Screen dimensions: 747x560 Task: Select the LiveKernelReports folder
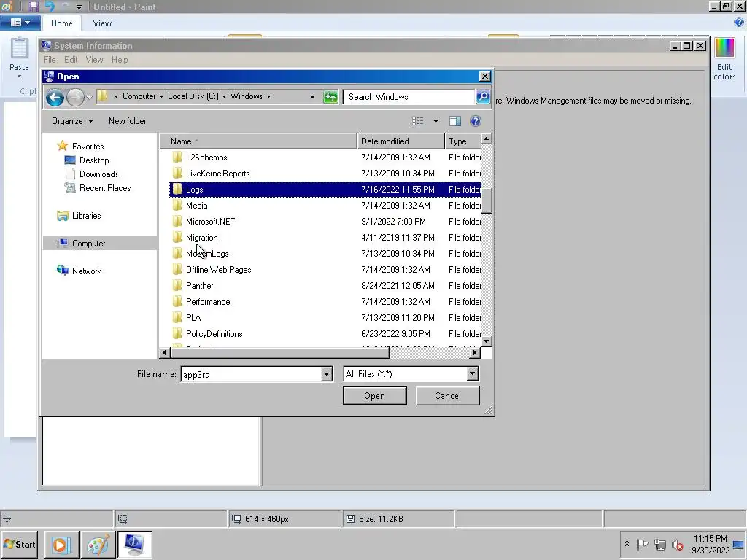325,174
